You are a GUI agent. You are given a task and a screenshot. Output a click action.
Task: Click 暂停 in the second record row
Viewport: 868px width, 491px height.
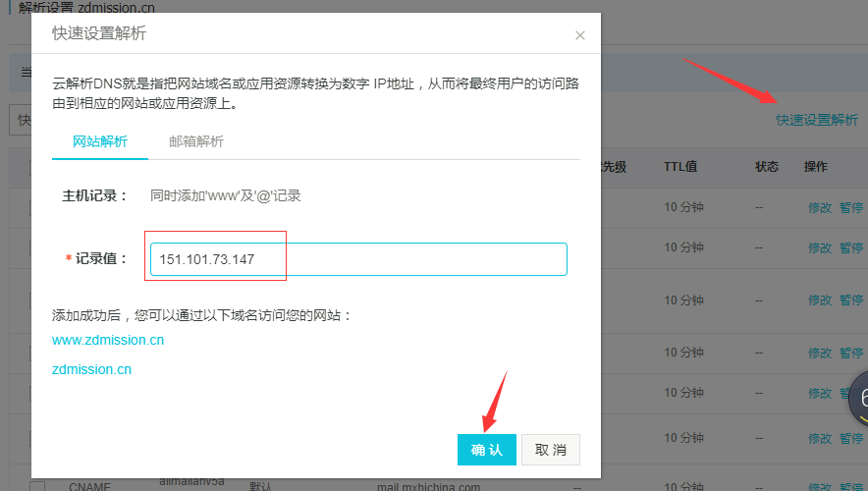851,248
